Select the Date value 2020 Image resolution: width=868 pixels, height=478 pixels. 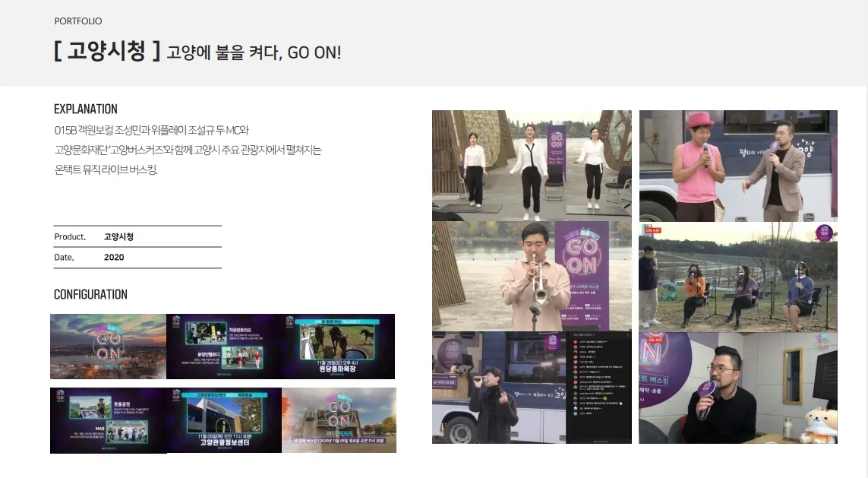114,257
